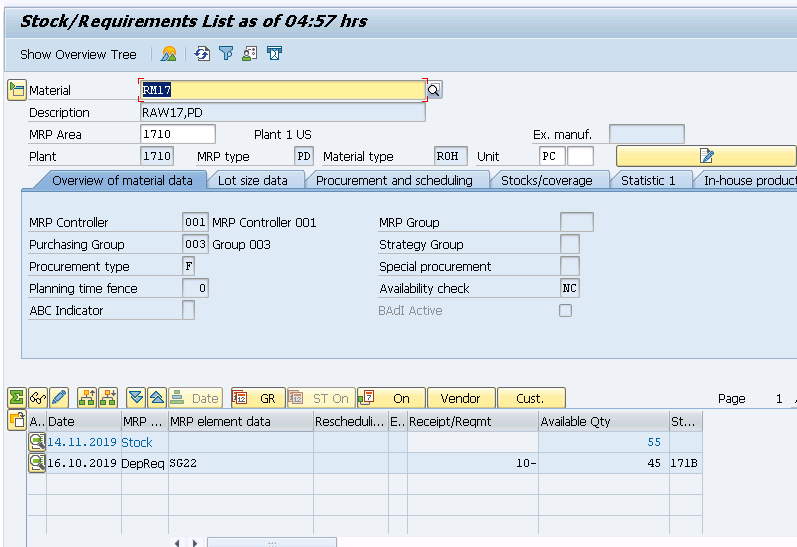Screen dimensions: 797x547
Task: Open details icon for the DepReq row
Action: click(37, 463)
